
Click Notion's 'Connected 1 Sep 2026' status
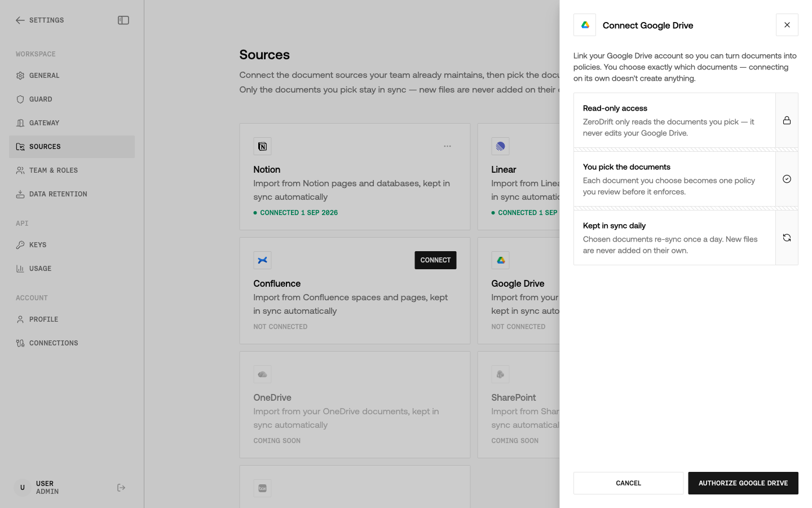pos(295,213)
